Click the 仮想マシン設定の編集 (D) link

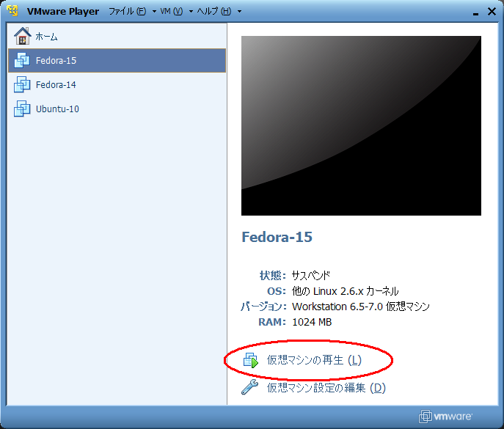point(326,387)
